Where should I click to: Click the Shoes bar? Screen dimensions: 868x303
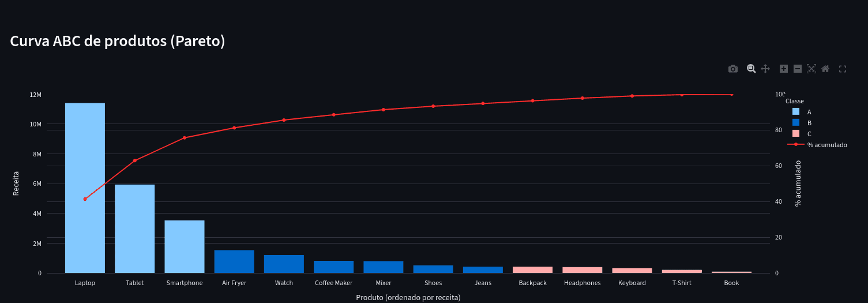coord(433,269)
